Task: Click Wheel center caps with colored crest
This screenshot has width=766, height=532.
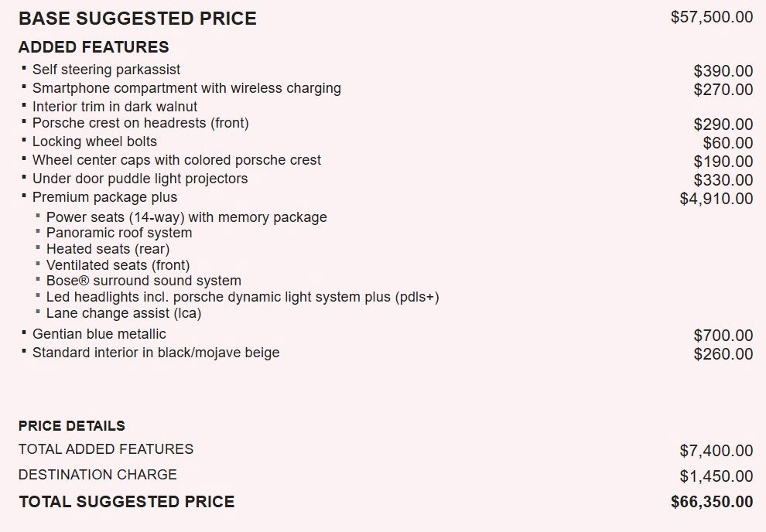Action: tap(176, 160)
